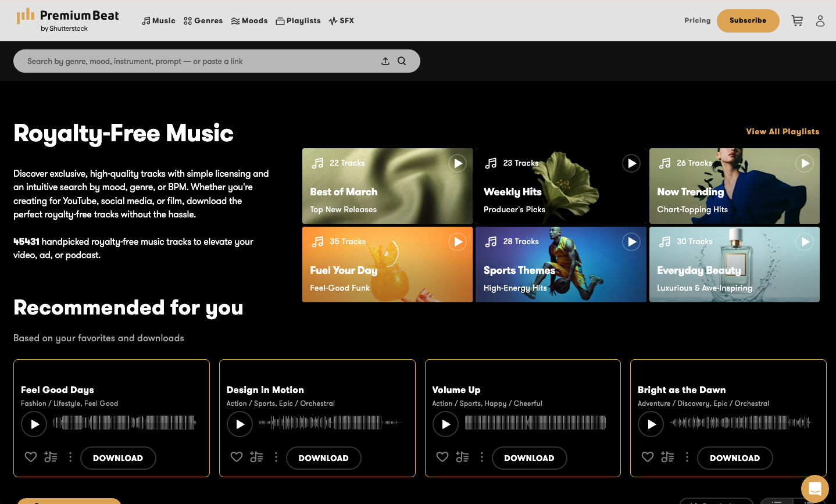Like the Bright as the Dawn track
This screenshot has height=504, width=836.
648,457
